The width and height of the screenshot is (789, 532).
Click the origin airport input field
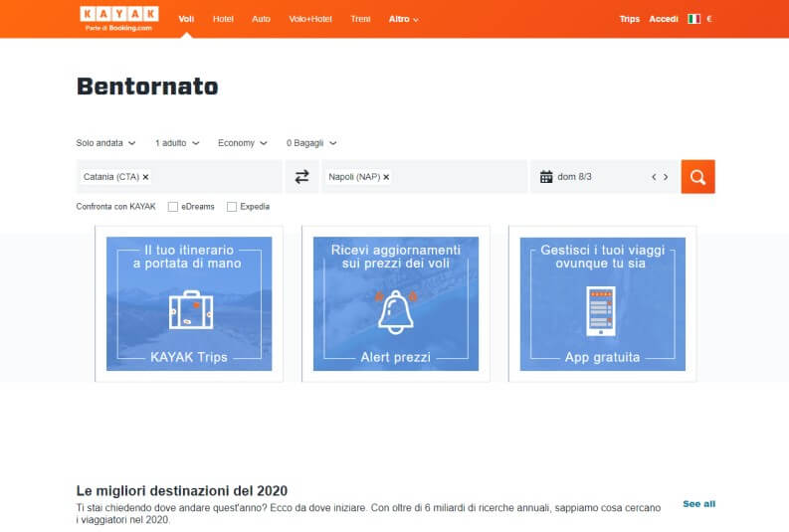pos(179,176)
